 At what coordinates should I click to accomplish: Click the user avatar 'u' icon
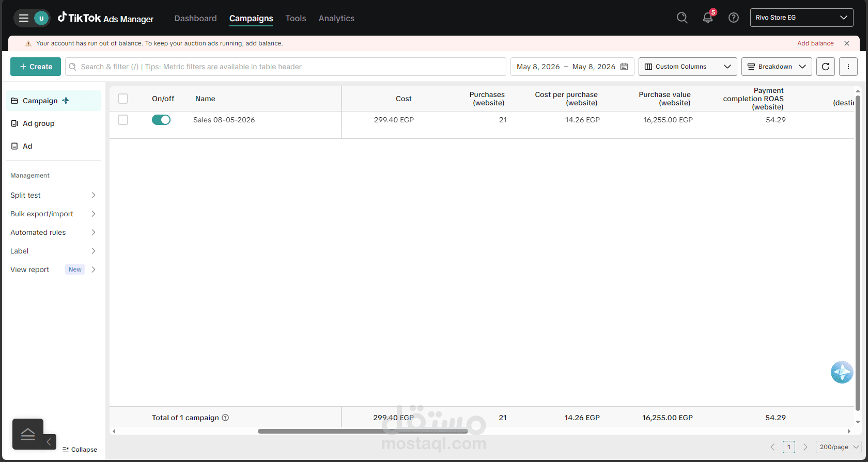click(41, 19)
